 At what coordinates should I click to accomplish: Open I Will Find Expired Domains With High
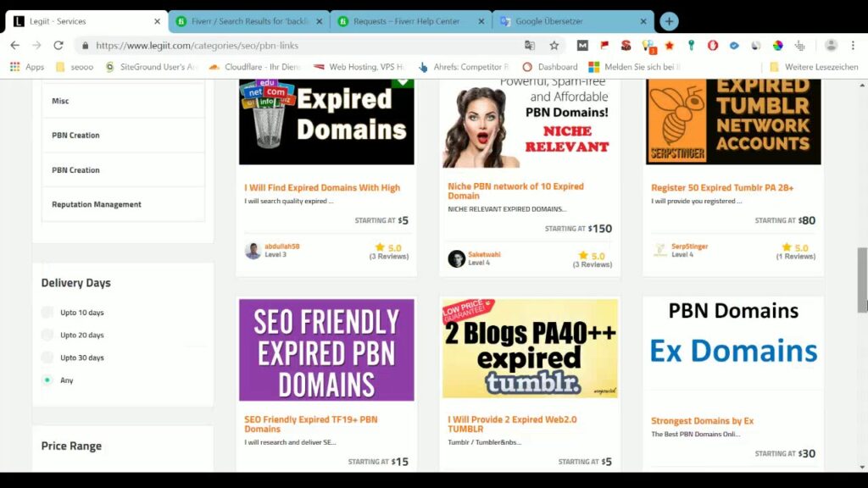pyautogui.click(x=322, y=187)
